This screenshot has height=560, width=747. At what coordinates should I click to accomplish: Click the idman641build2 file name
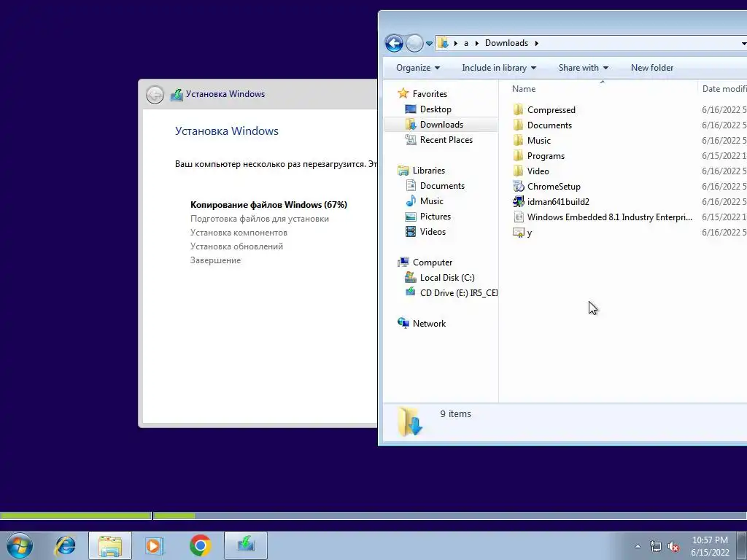[558, 201]
